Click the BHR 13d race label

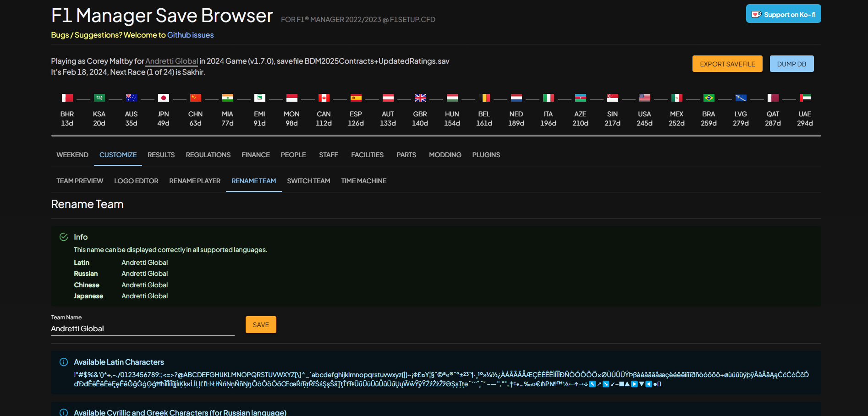(x=67, y=119)
